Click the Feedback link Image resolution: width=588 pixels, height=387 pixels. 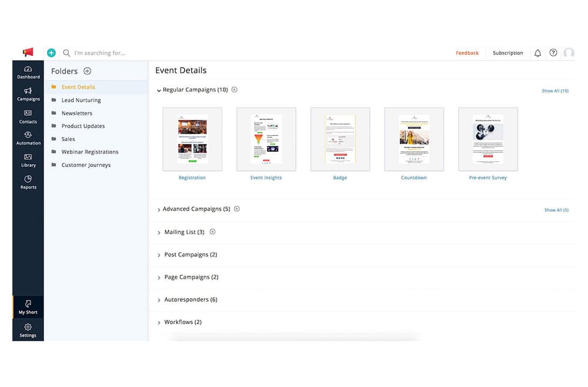click(467, 53)
